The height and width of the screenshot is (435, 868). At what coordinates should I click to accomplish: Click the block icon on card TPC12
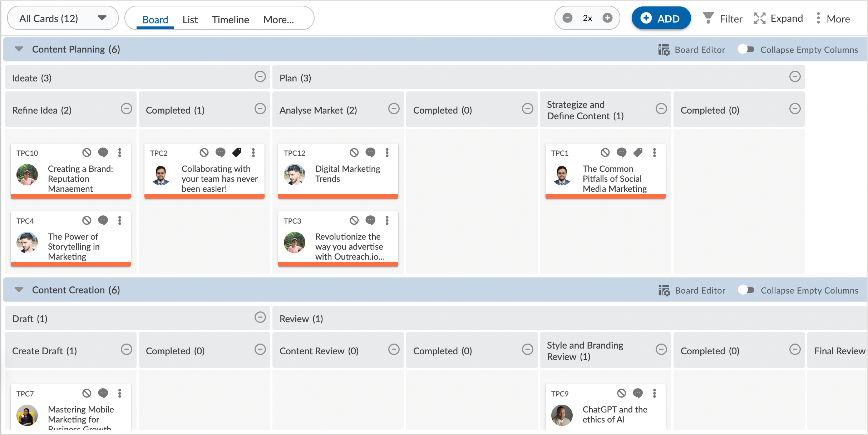click(354, 152)
